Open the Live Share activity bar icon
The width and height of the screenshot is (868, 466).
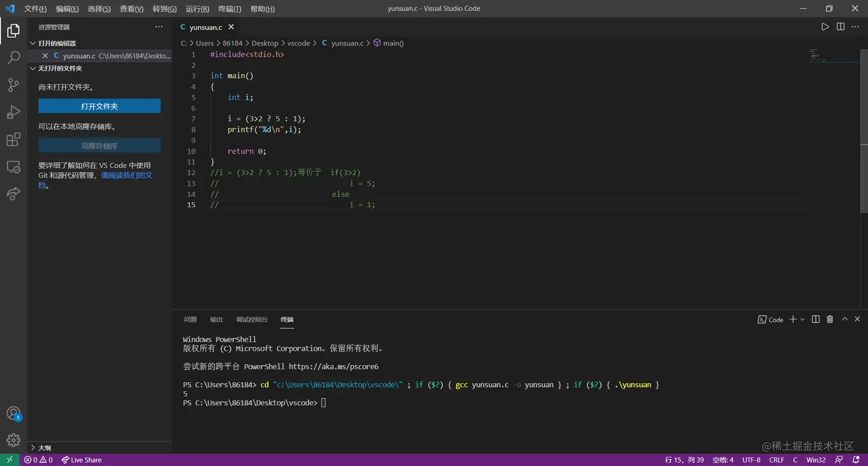pyautogui.click(x=13, y=194)
